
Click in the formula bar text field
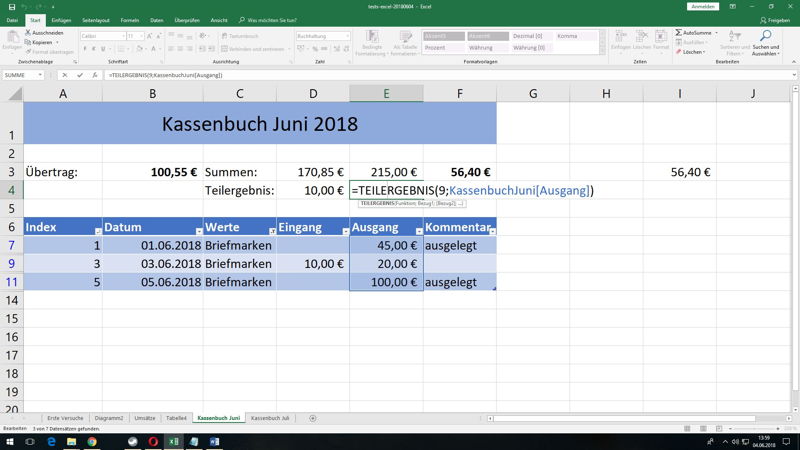(400, 75)
